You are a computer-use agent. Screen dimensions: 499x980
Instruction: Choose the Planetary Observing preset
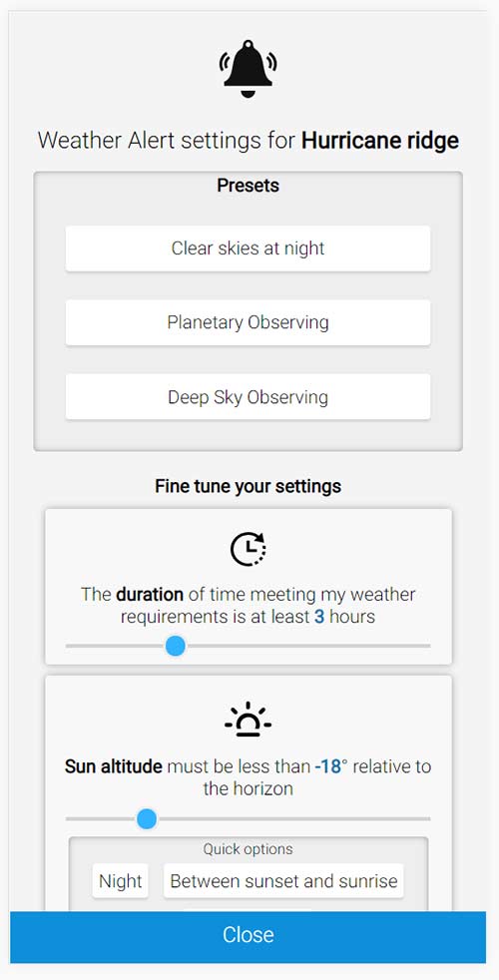[x=249, y=322]
